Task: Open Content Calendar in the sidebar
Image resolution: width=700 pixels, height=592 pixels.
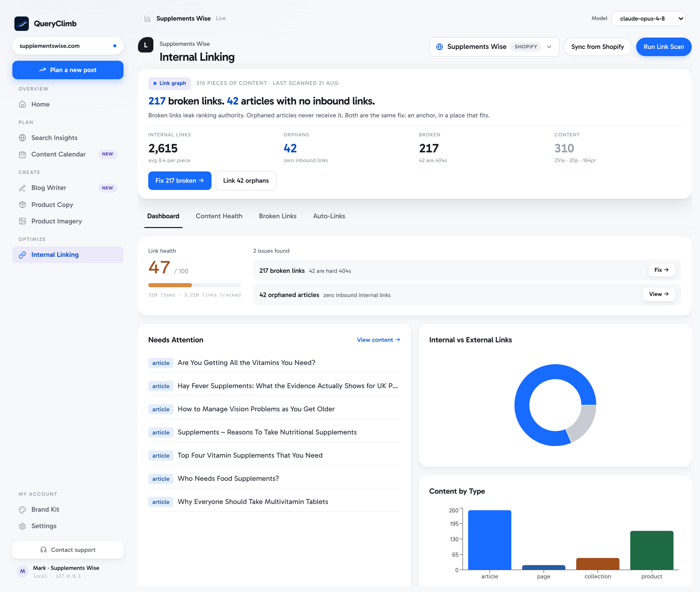Action: pyautogui.click(x=68, y=154)
